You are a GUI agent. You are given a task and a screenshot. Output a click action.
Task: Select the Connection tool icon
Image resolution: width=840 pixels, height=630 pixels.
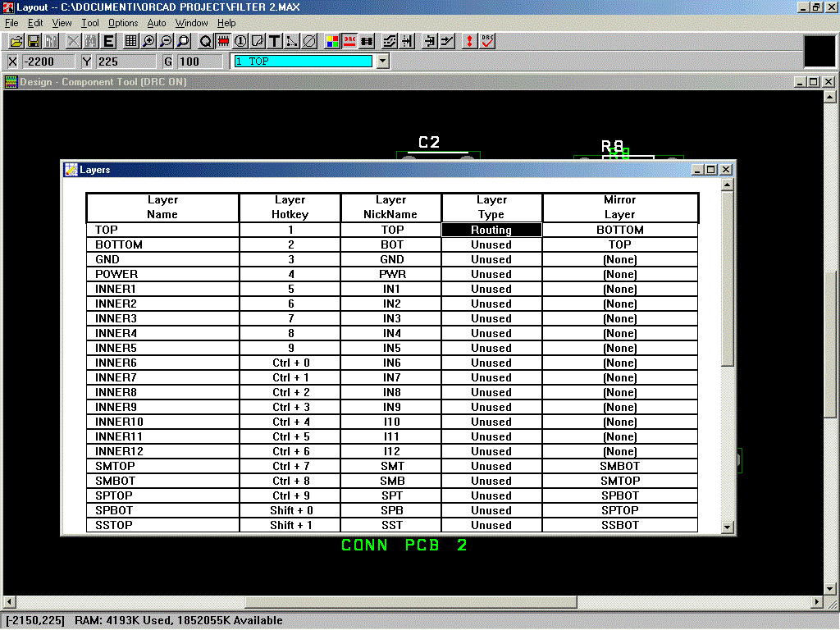[x=292, y=41]
